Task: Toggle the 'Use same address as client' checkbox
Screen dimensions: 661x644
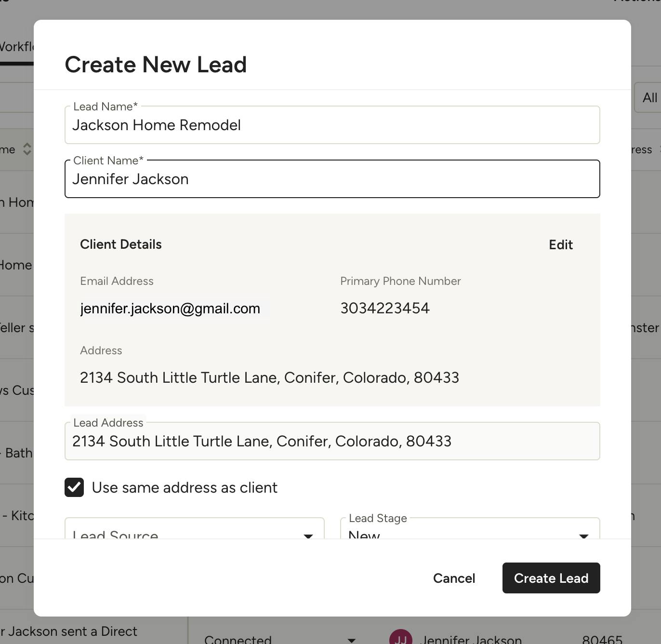Action: tap(74, 487)
